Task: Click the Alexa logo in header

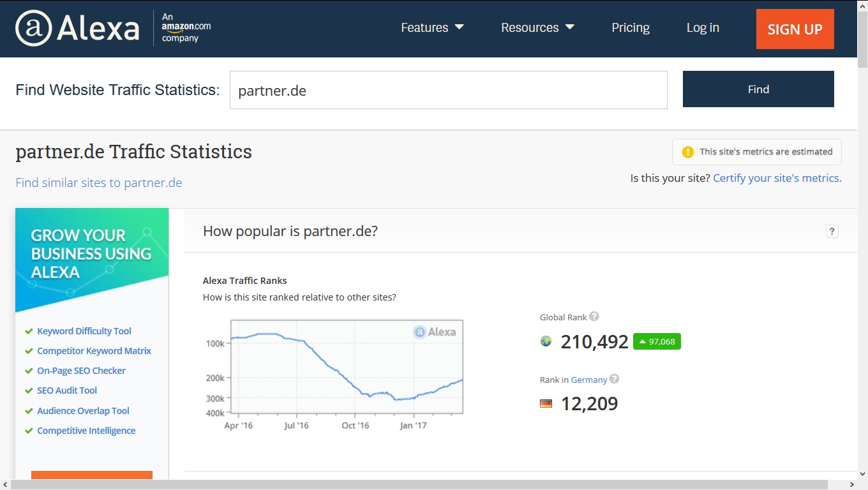Action: tap(77, 28)
